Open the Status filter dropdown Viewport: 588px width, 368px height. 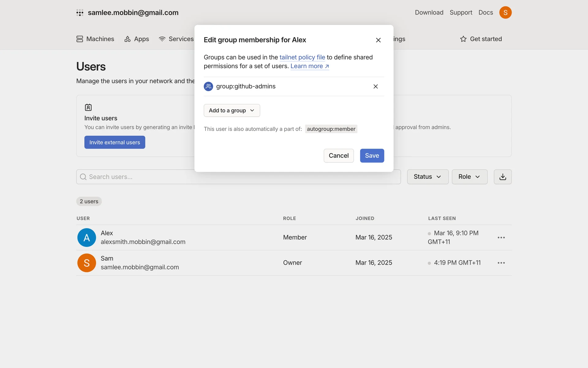[428, 177]
